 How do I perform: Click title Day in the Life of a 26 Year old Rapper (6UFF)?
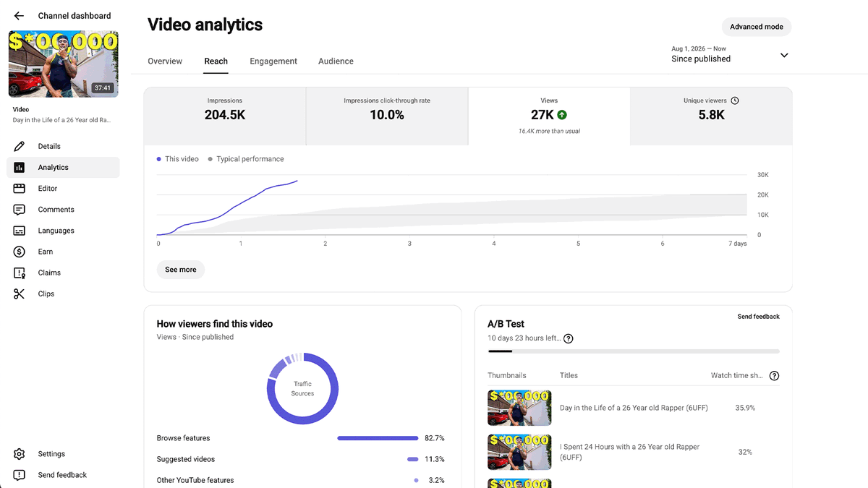634,408
